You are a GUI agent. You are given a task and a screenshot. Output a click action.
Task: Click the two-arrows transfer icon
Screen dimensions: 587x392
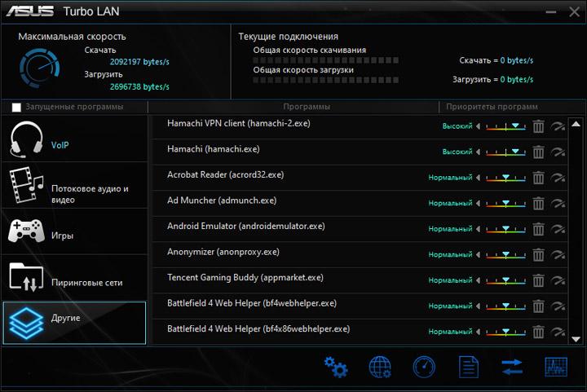[x=512, y=367]
